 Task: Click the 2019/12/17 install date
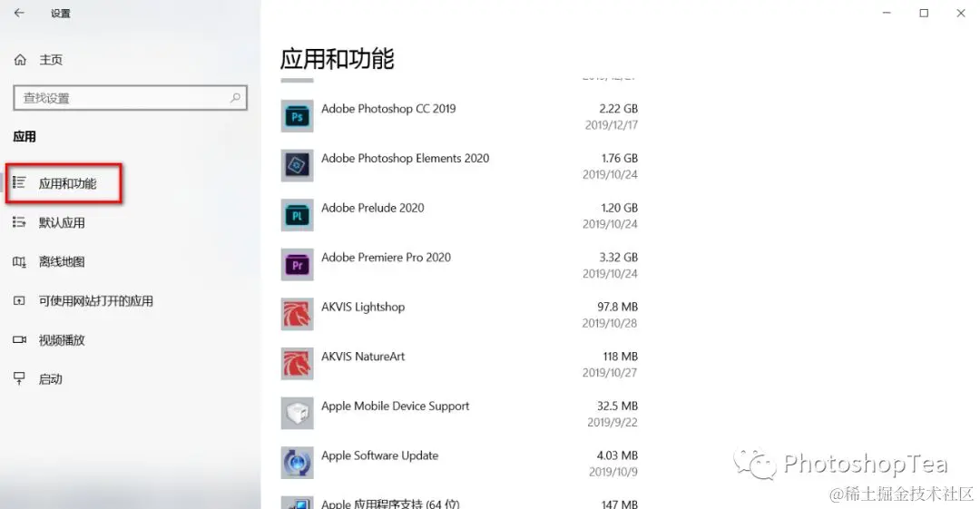coord(612,125)
